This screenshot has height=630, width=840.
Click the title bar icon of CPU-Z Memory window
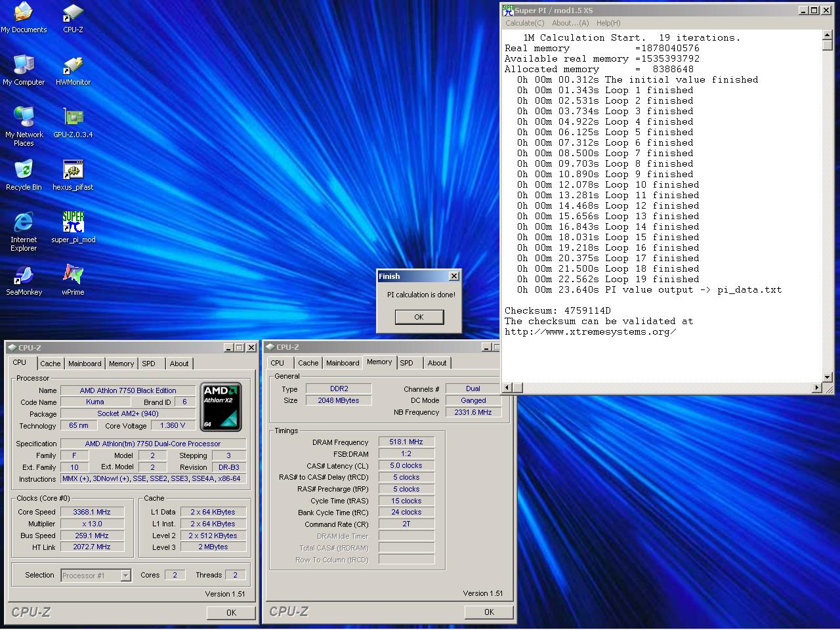pos(270,347)
